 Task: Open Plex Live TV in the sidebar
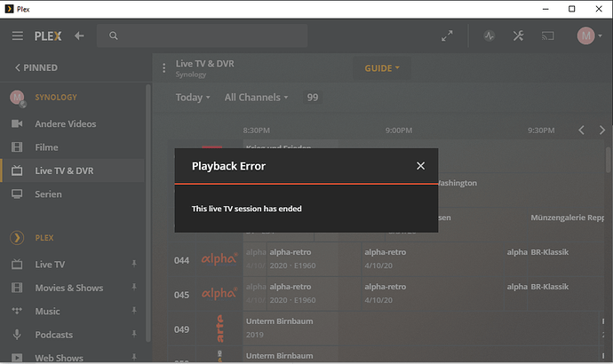pyautogui.click(x=50, y=265)
